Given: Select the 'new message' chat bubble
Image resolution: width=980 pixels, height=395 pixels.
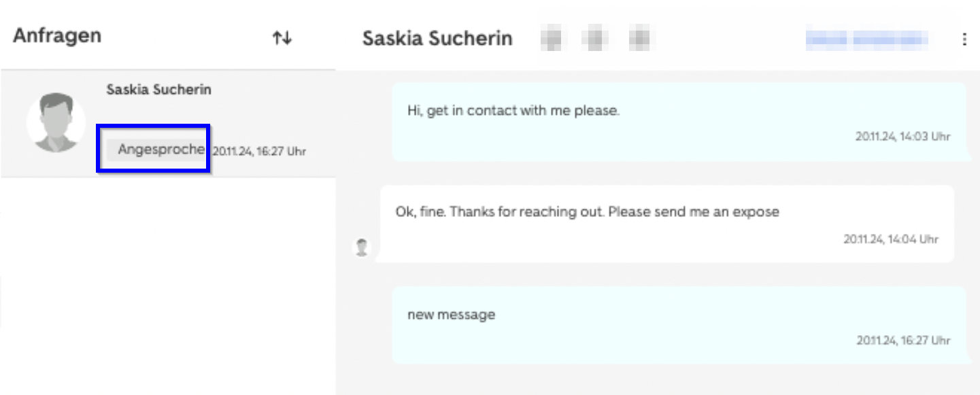Looking at the screenshot, I should pos(680,325).
